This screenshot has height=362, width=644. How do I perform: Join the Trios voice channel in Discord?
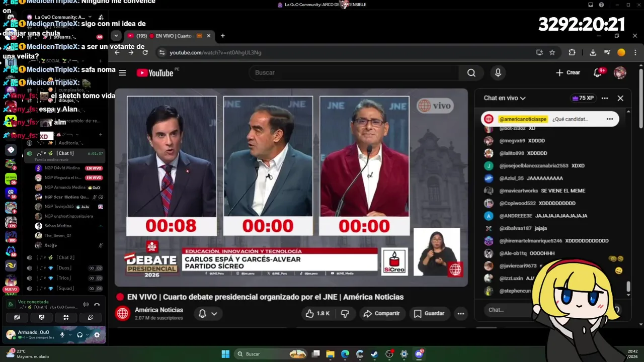point(64,278)
